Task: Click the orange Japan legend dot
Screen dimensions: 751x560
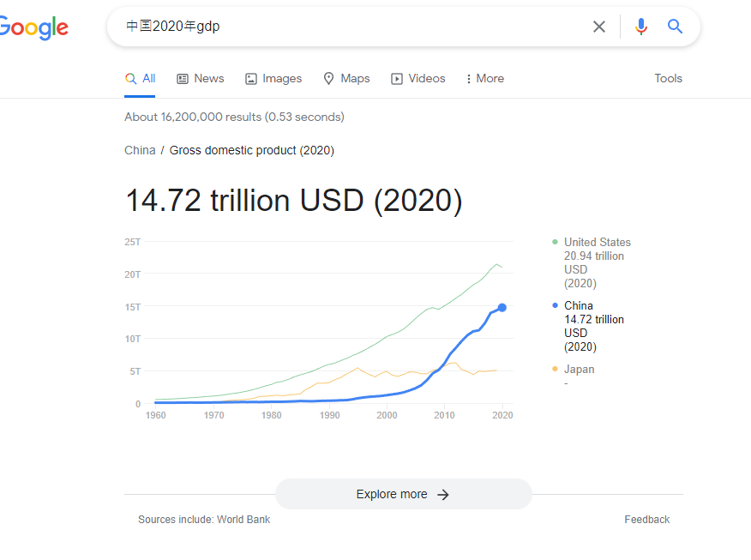Action: [556, 369]
